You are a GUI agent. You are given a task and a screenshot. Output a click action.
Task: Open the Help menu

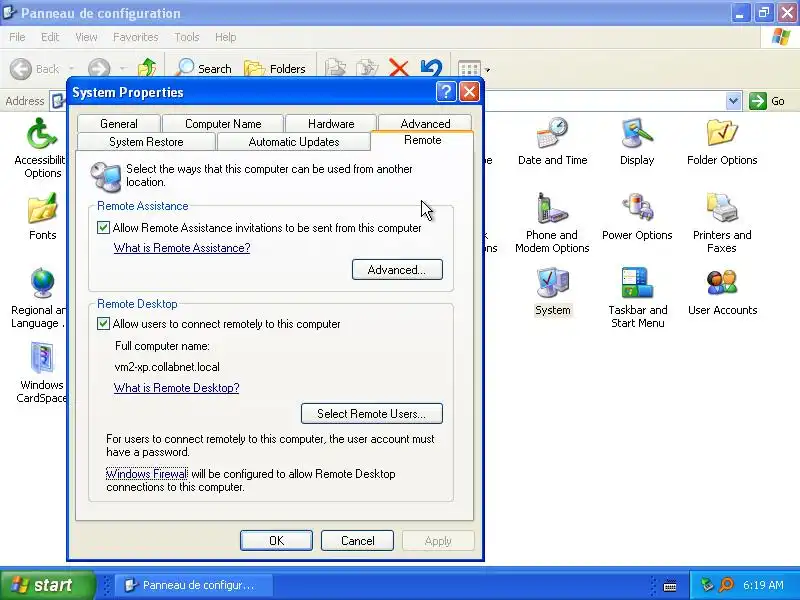coord(226,37)
